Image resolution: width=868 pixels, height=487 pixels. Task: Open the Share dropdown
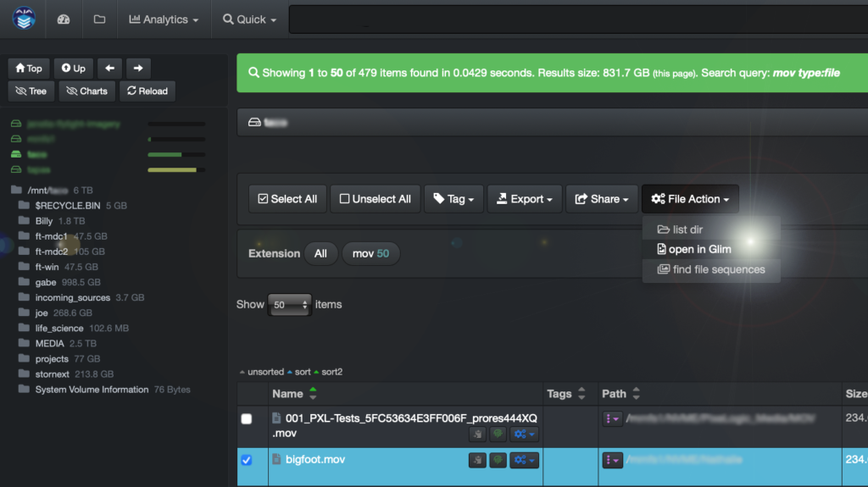click(602, 199)
